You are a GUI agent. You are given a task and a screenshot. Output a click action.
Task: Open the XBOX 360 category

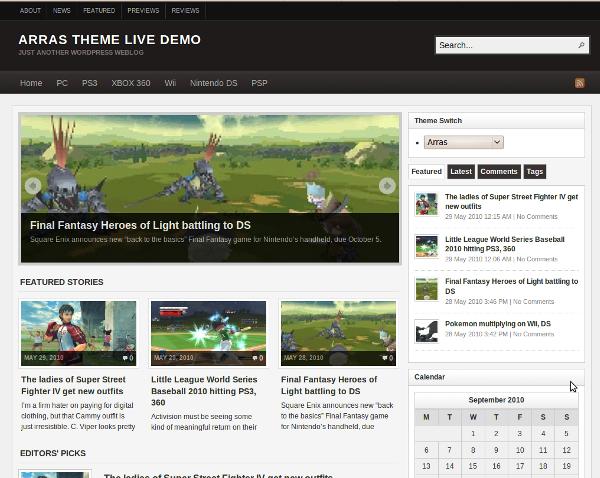(131, 83)
